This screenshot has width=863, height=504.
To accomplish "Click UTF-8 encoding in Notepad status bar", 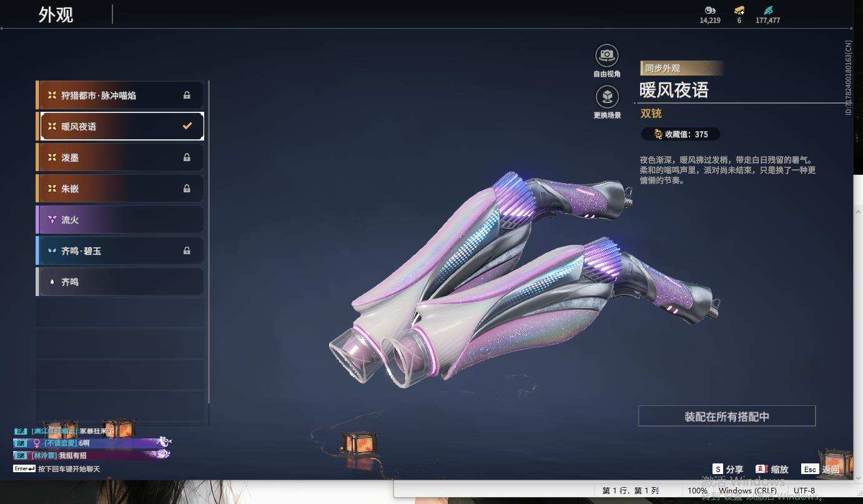I will point(804,491).
